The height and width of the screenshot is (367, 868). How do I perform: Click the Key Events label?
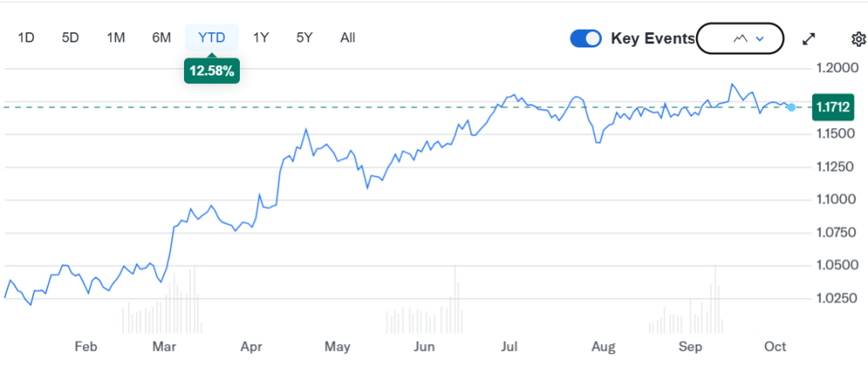[x=652, y=38]
